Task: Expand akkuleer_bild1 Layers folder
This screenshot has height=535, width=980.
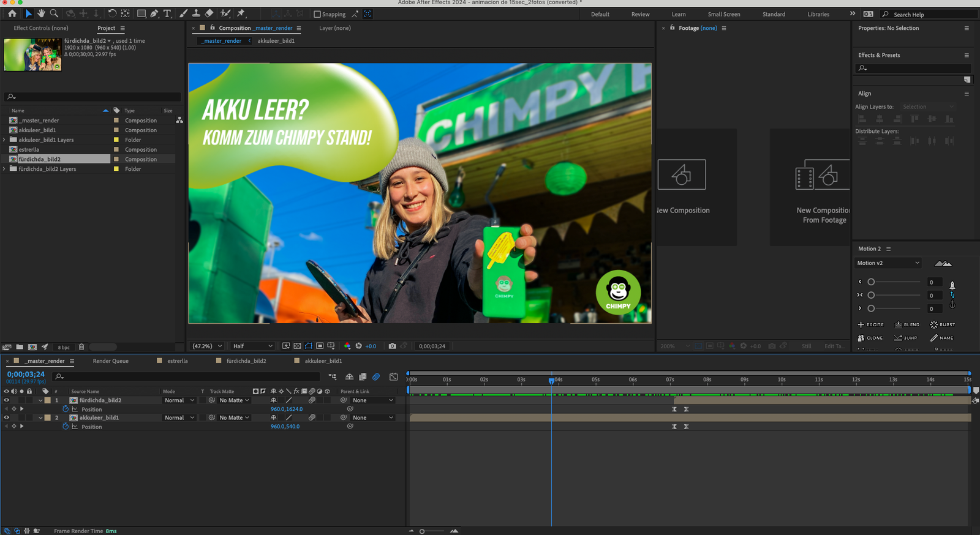Action: [x=4, y=140]
